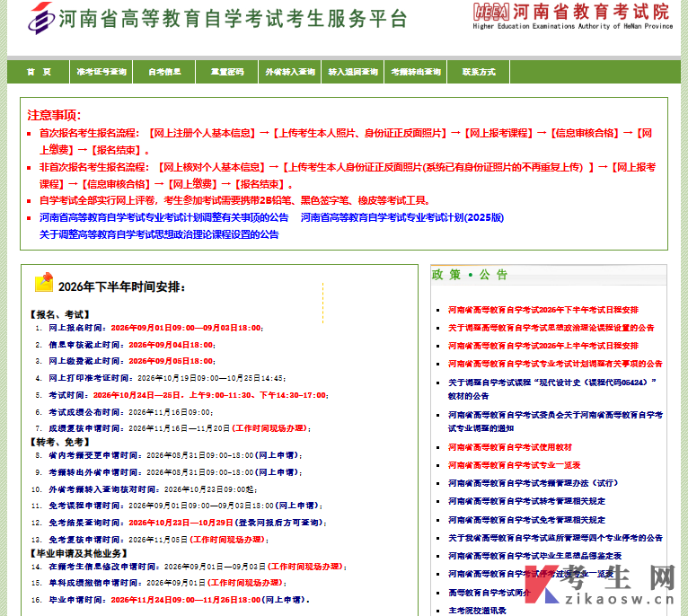The width and height of the screenshot is (688, 616).
Task: Select 转入退回查询 in the navigation
Action: coord(353,72)
